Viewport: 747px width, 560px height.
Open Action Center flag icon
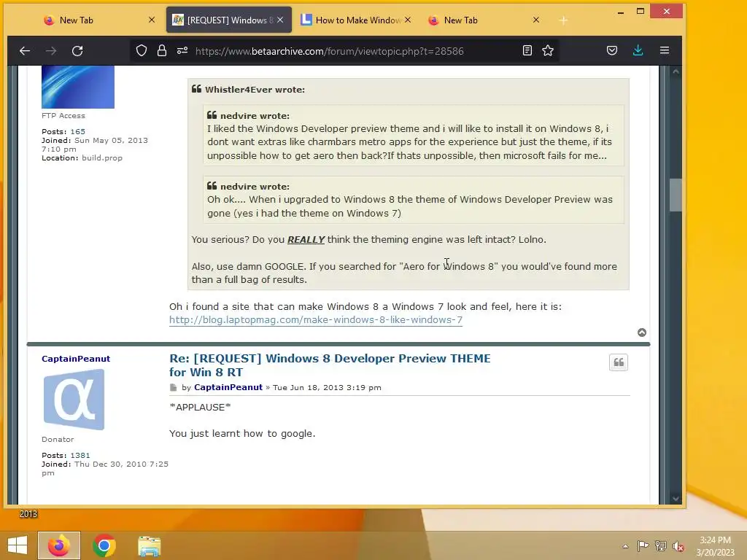[643, 546]
